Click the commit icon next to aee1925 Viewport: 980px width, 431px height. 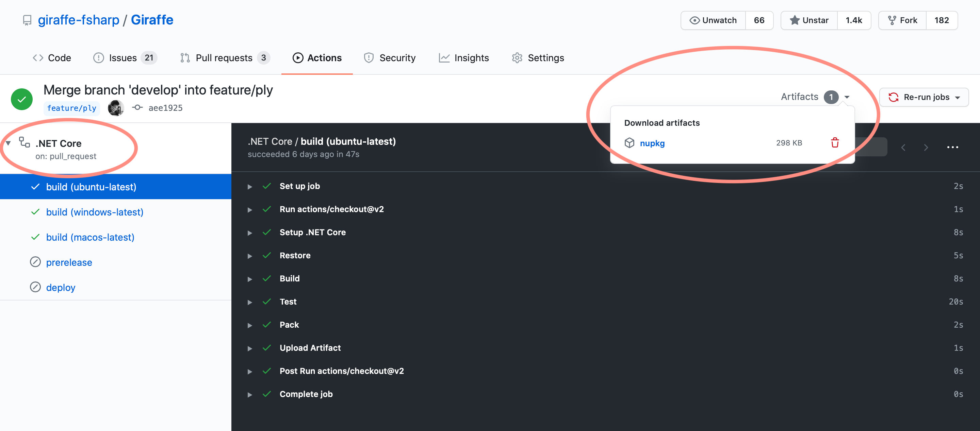coord(137,107)
